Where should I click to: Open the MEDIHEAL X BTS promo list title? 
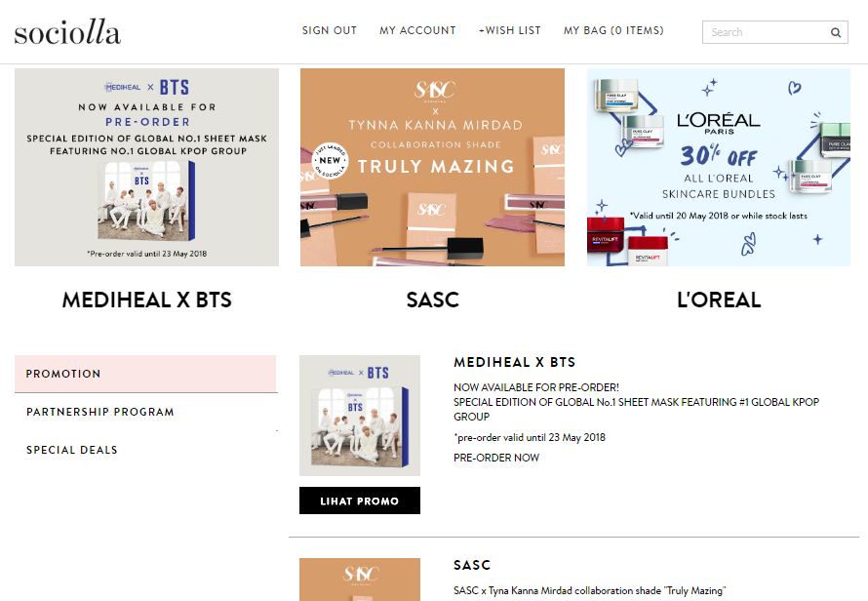point(514,362)
